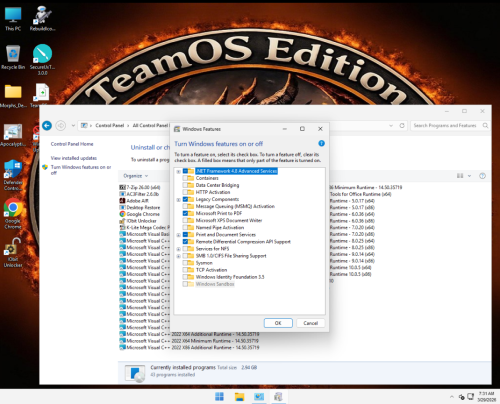Select Desktop Restore program entry

click(x=140, y=207)
